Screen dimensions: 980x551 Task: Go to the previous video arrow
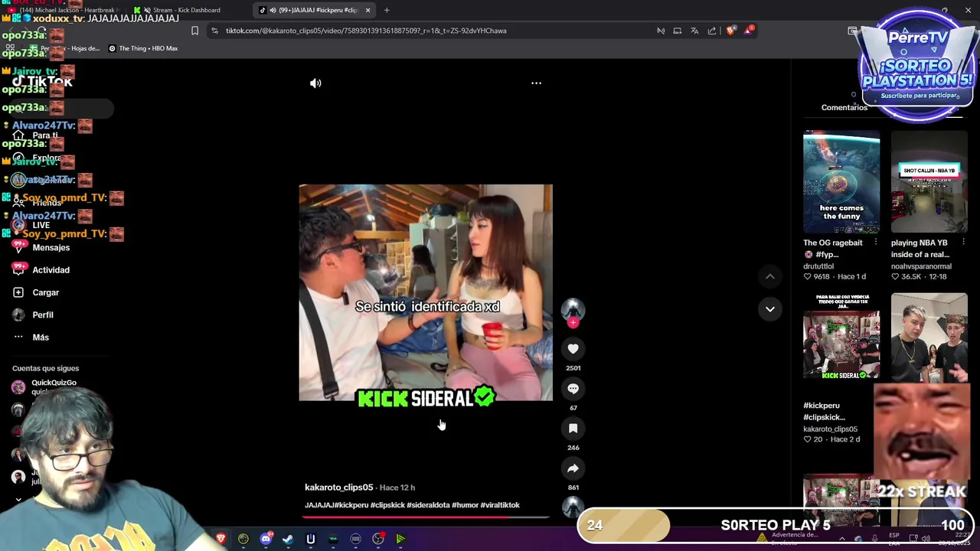point(770,276)
